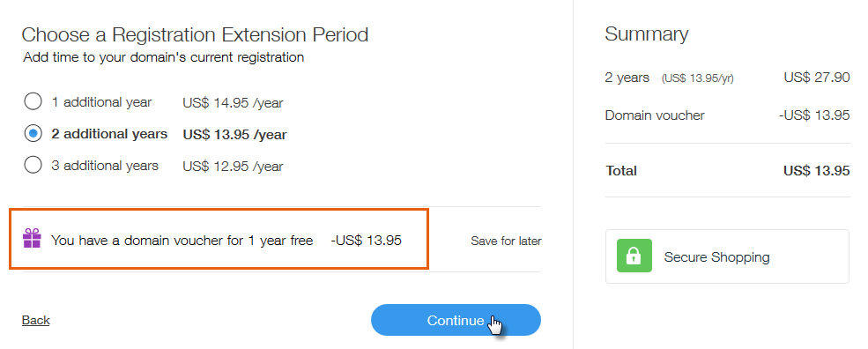Click the purple gift voucher icon

tap(32, 239)
